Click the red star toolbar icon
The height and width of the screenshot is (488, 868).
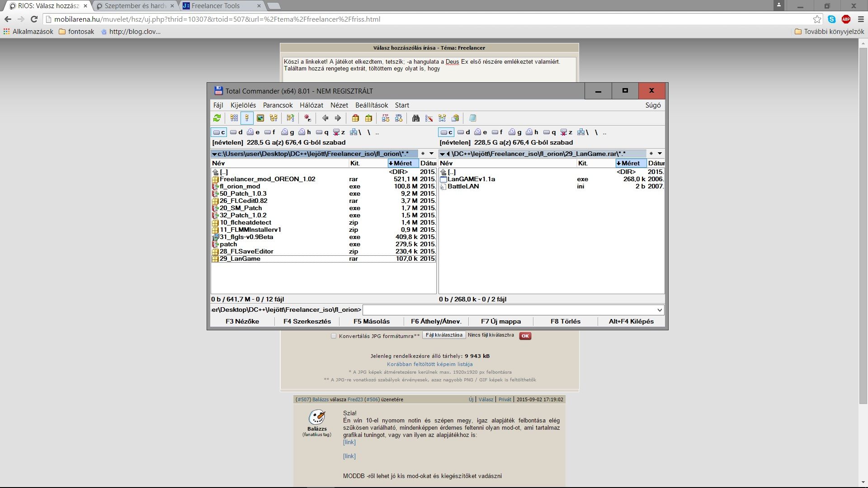[307, 118]
